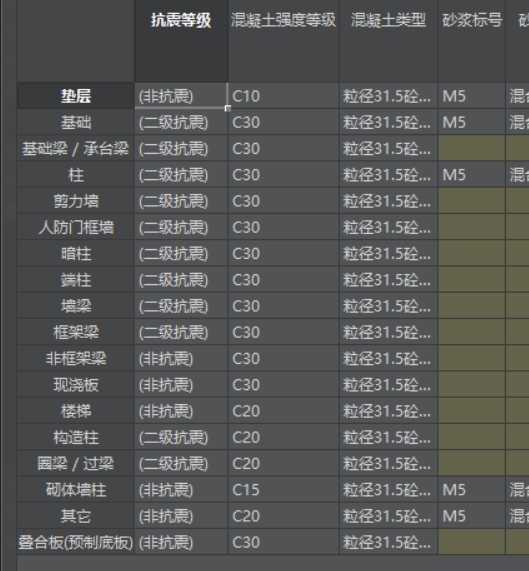This screenshot has height=571, width=529.
Task: Select the 端柱 row header
Action: [x=76, y=279]
